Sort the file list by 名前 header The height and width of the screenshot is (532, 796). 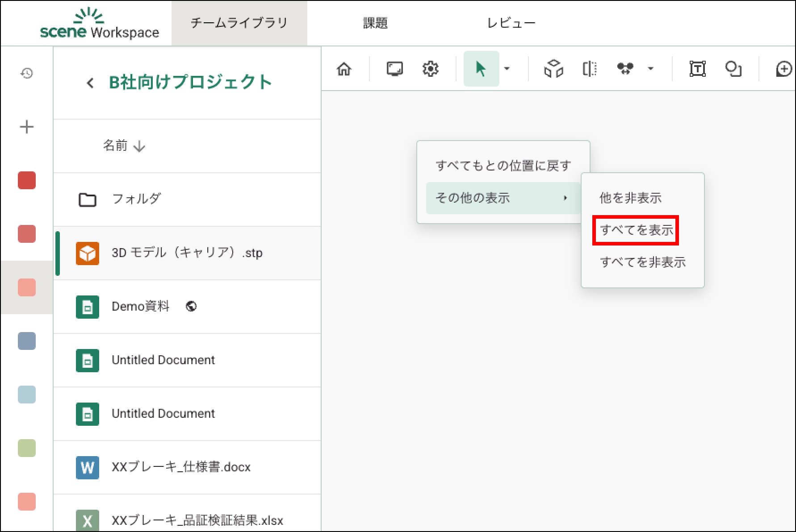[x=124, y=146]
